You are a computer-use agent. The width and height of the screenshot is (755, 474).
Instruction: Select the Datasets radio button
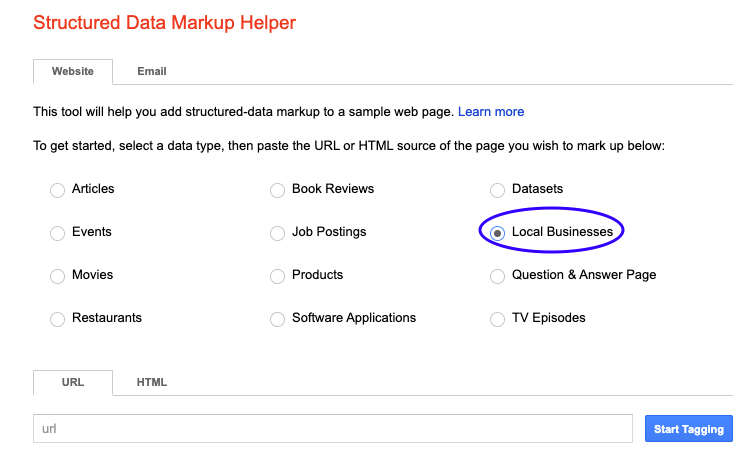[498, 190]
